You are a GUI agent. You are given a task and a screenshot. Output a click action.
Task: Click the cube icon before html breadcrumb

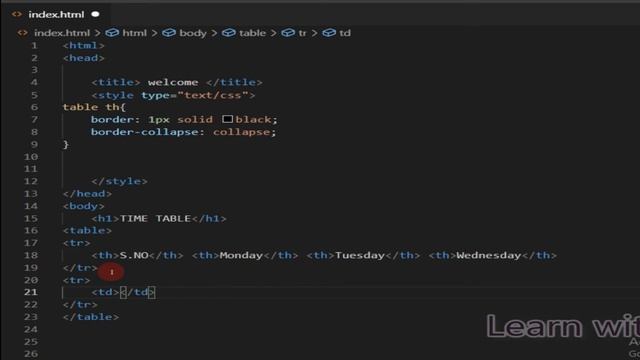(112, 33)
